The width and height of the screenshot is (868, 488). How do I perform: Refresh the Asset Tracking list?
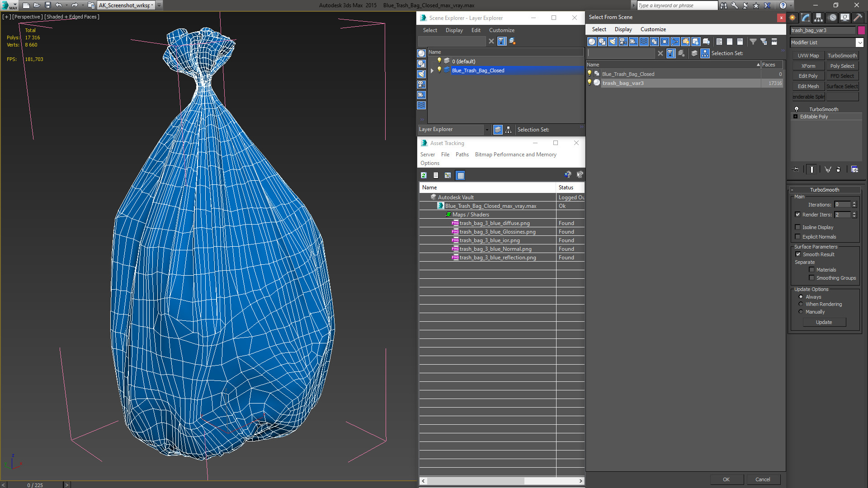(x=424, y=175)
